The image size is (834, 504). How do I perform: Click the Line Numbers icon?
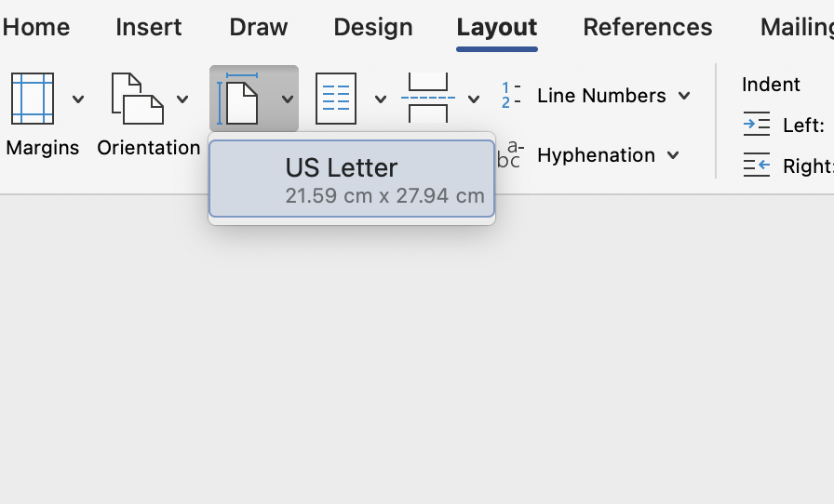(x=510, y=96)
